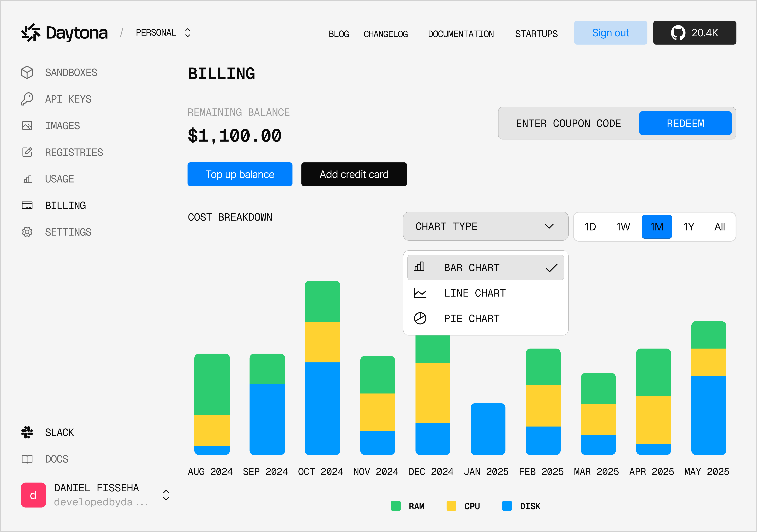Open the Settings gear icon
The width and height of the screenshot is (757, 532).
tap(27, 232)
